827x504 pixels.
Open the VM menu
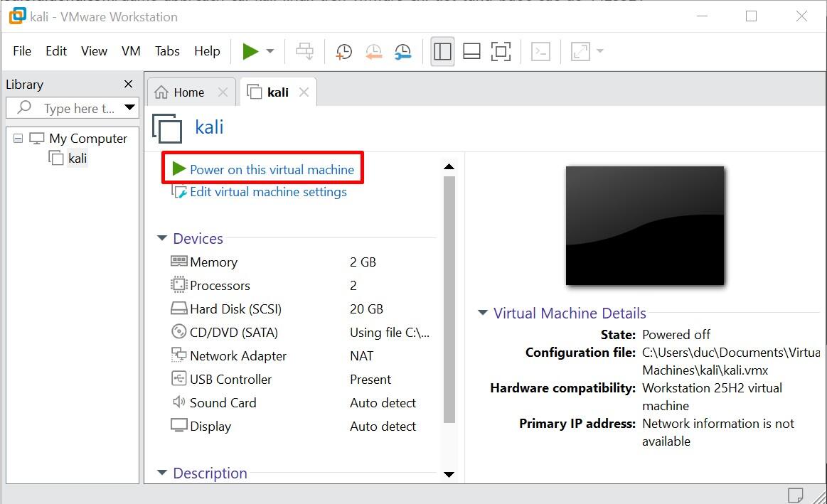coord(130,50)
